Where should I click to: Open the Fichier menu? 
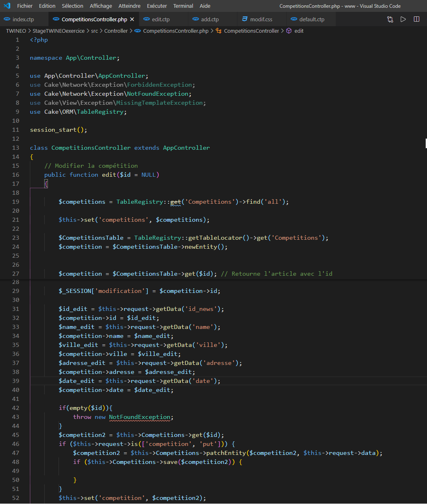pyautogui.click(x=25, y=6)
